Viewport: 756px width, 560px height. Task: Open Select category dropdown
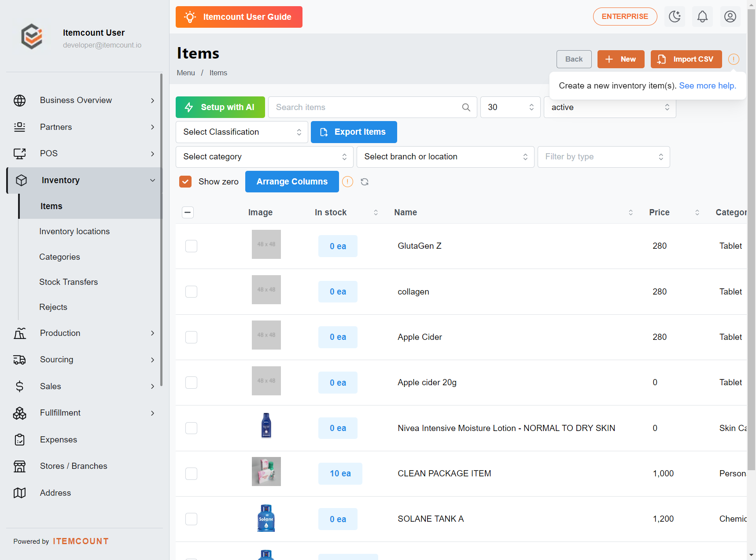(x=264, y=157)
